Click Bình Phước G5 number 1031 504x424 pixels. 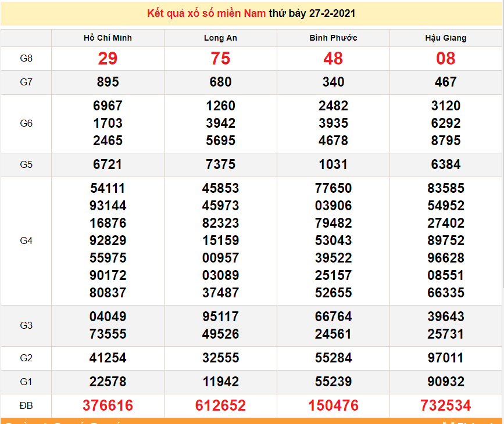[333, 164]
